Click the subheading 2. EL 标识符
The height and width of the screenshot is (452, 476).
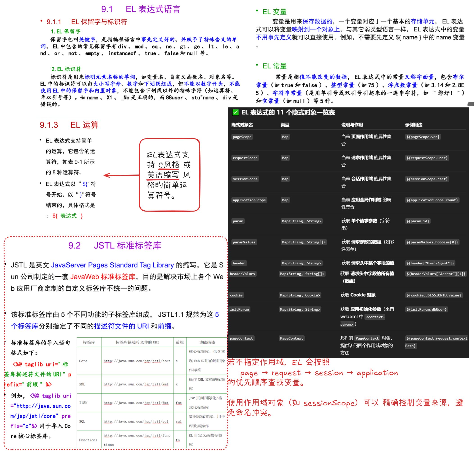pos(66,69)
